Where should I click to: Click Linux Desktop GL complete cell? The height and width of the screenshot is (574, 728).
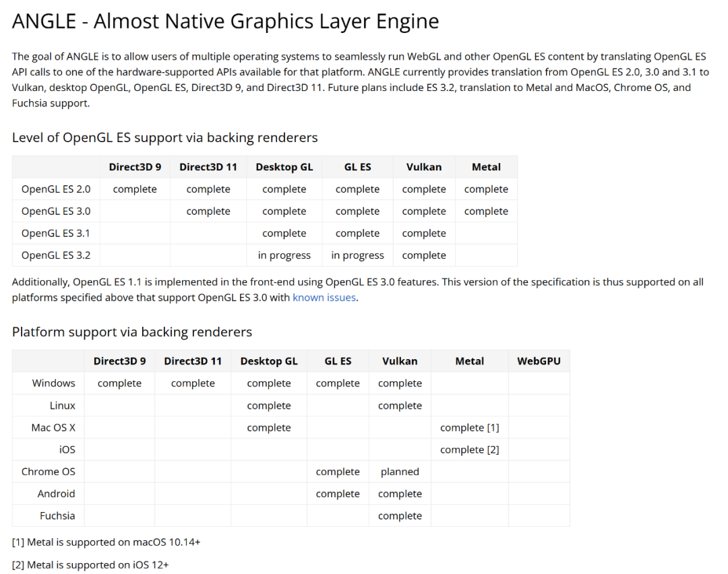269,406
